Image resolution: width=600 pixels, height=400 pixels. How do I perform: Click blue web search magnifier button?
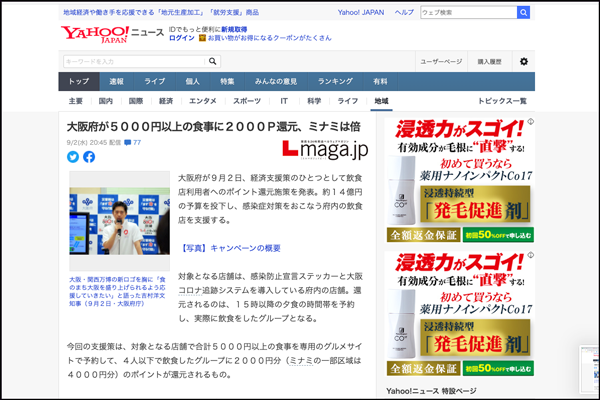coord(523,12)
